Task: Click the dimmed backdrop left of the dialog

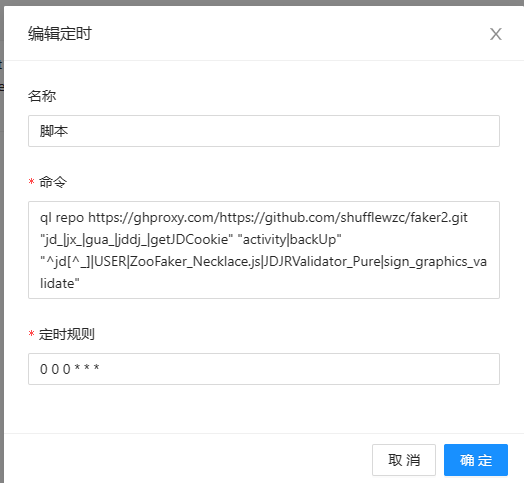Action: 2,234
